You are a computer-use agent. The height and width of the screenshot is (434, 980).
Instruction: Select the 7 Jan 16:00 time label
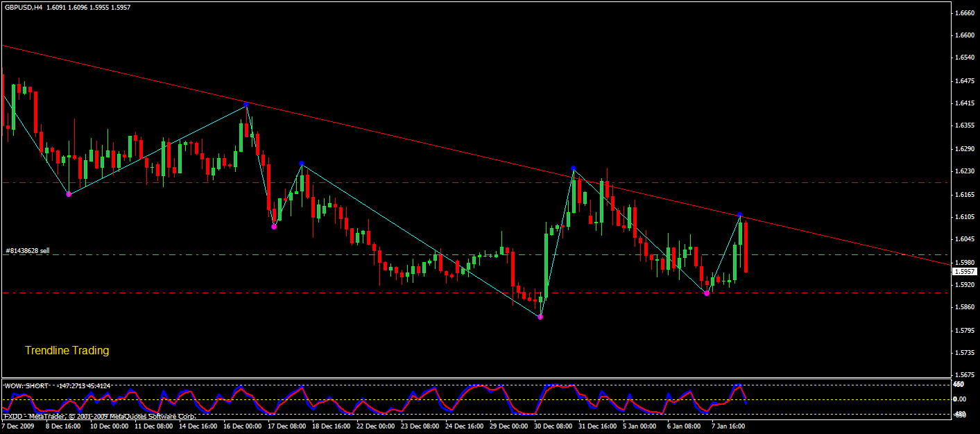click(728, 427)
